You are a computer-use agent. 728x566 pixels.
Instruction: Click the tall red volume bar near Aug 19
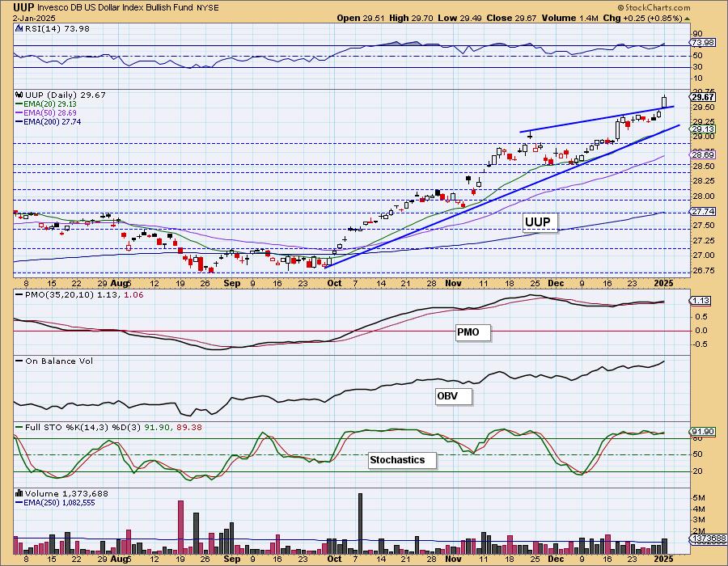180,527
